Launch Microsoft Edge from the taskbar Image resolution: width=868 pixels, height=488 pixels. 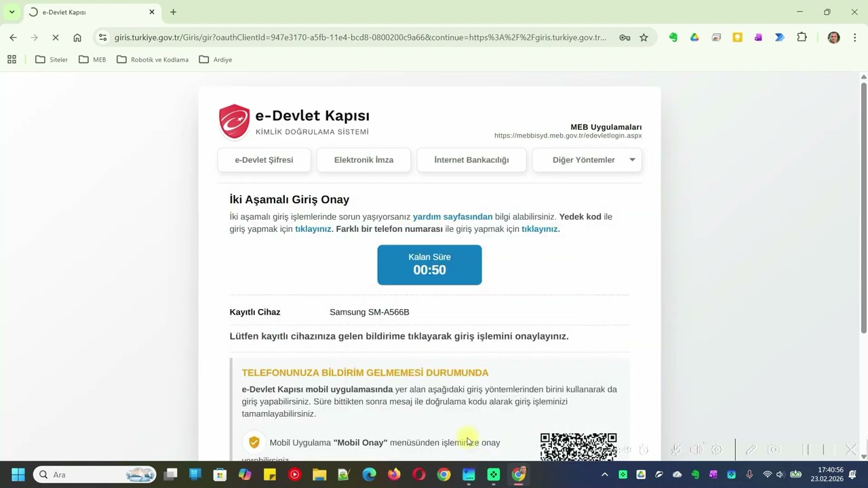pyautogui.click(x=369, y=474)
